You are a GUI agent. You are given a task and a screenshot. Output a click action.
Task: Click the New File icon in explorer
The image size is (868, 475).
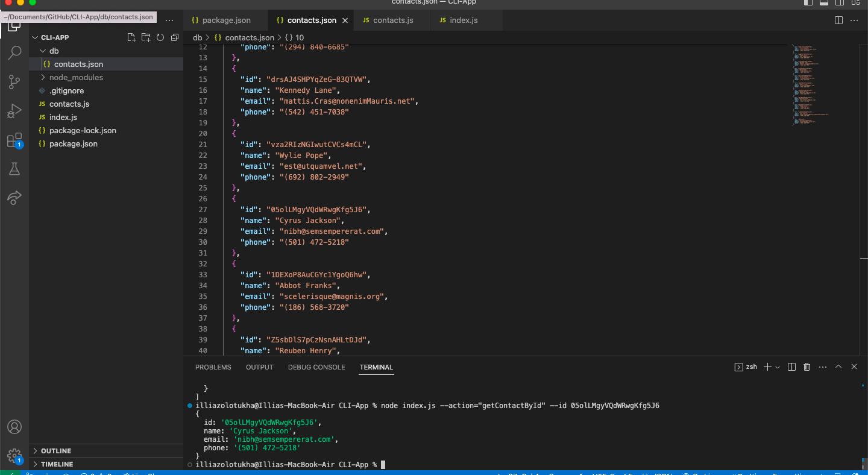pyautogui.click(x=131, y=37)
